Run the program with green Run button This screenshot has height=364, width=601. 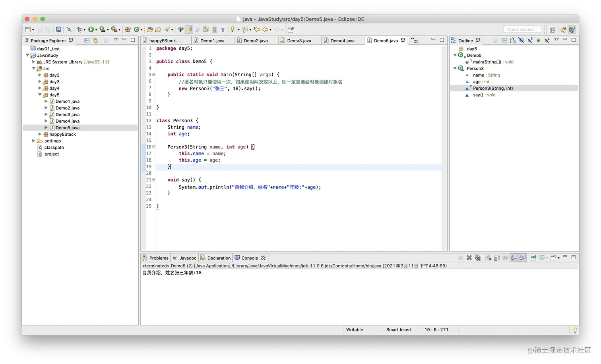pyautogui.click(x=91, y=29)
